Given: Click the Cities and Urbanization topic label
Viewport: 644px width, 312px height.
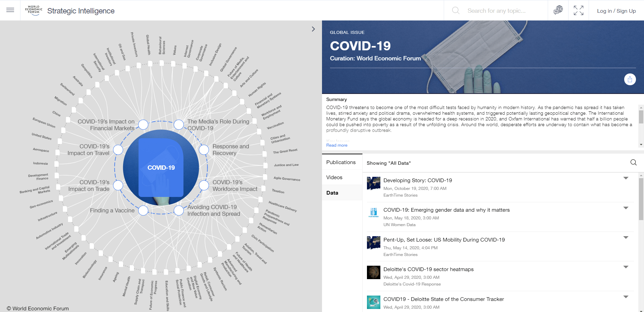Looking at the screenshot, I should point(280,139).
